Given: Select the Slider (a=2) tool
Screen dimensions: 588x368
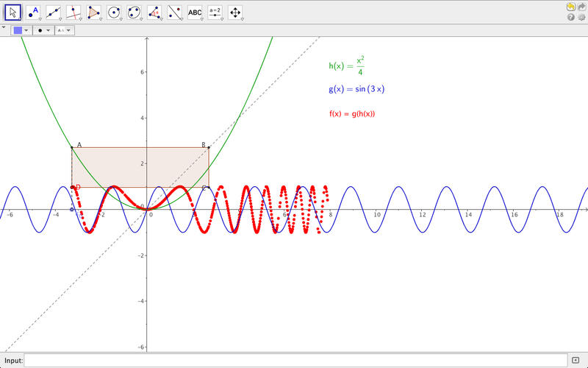Looking at the screenshot, I should click(215, 12).
